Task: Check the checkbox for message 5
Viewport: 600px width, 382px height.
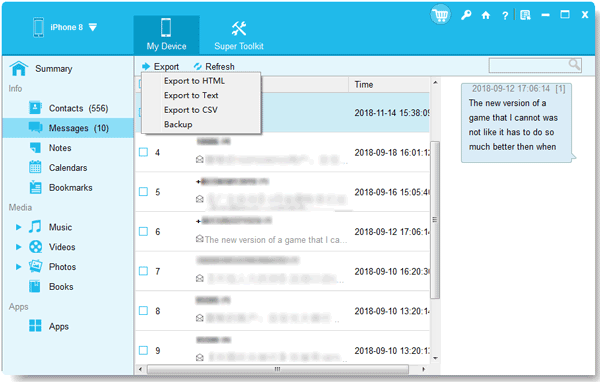Action: pos(143,192)
